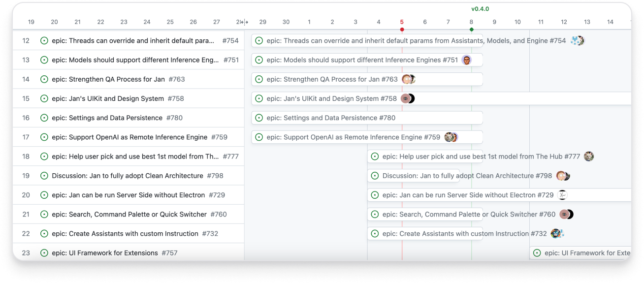Click today's date marker 5 in timeline

(x=402, y=22)
